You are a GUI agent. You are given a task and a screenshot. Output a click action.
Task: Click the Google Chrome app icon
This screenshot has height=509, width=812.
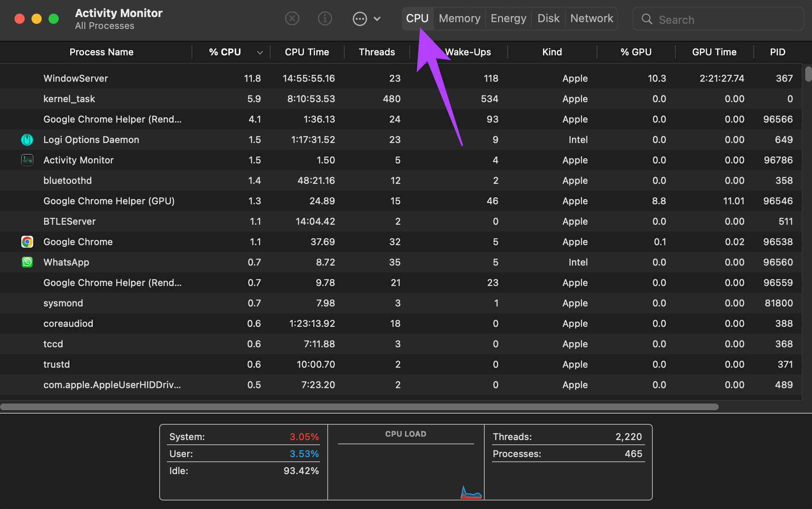pos(27,242)
